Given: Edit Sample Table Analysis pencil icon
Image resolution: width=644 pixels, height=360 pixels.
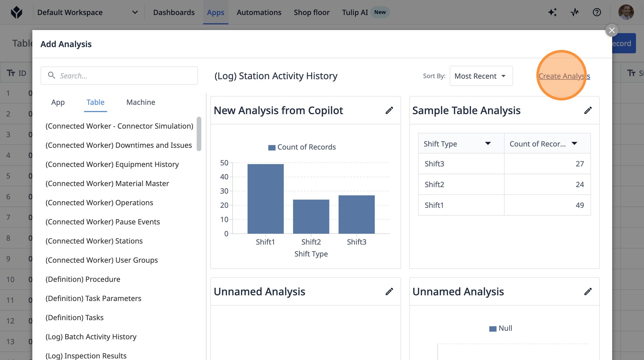Looking at the screenshot, I should [x=588, y=111].
